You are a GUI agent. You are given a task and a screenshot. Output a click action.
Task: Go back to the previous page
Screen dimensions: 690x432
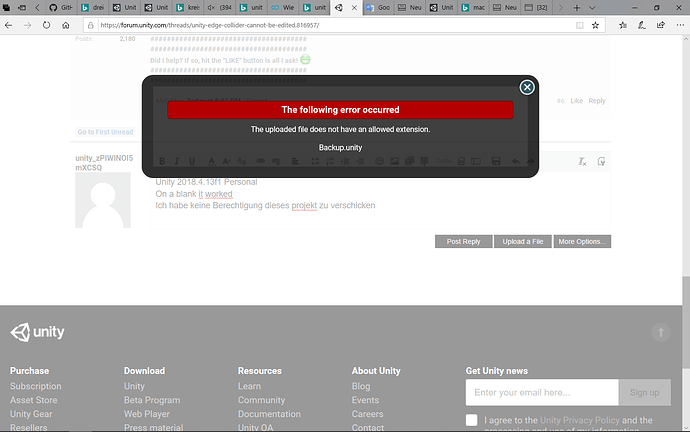point(8,26)
